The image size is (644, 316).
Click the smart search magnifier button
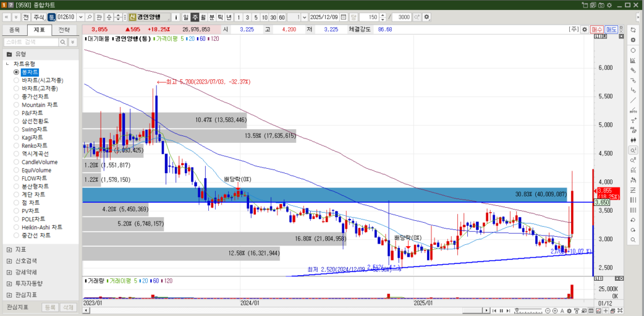pyautogui.click(x=62, y=42)
